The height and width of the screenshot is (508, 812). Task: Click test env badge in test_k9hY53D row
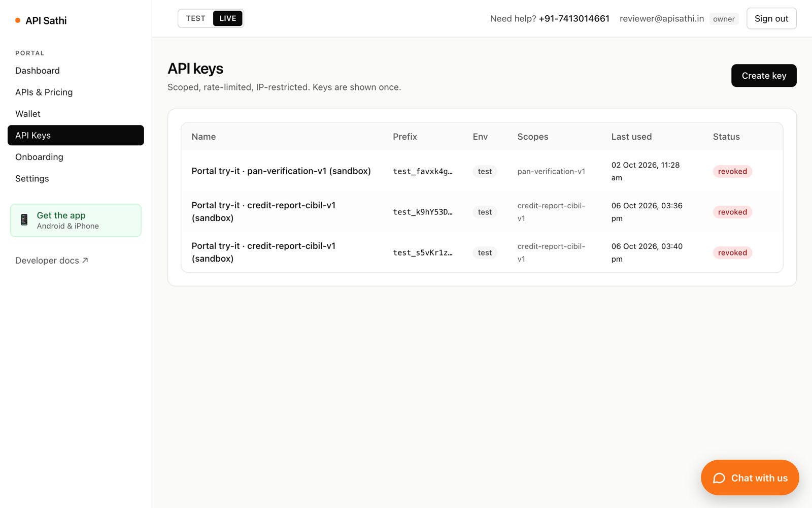485,212
